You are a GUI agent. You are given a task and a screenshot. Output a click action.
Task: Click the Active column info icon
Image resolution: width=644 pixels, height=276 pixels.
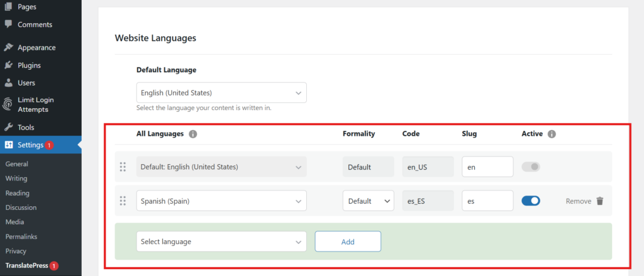552,135
